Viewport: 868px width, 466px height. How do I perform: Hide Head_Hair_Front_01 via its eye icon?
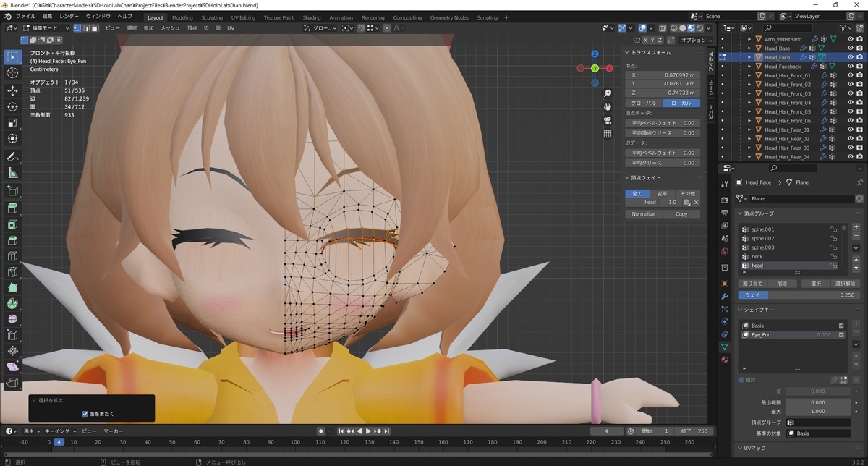click(x=851, y=75)
